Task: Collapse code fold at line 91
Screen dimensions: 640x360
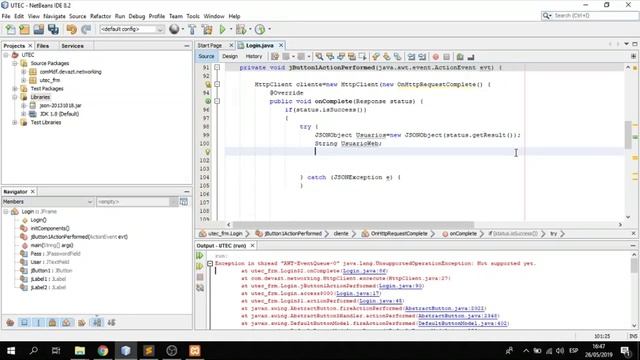Action: tap(217, 67)
